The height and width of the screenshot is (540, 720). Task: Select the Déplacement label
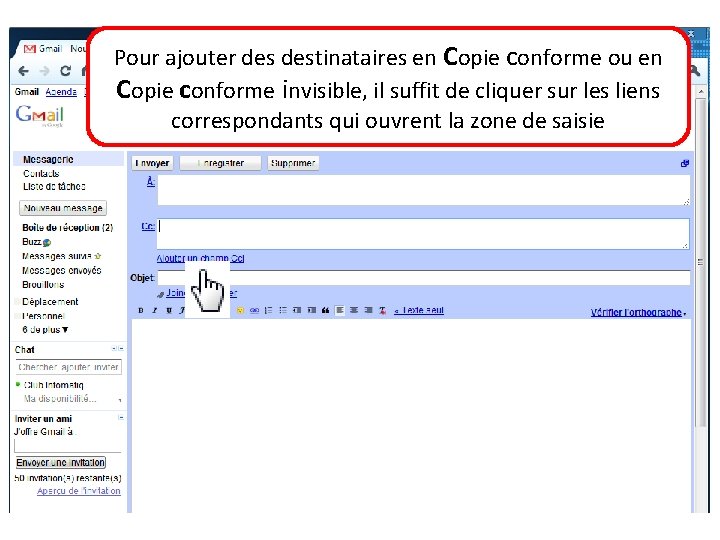[x=50, y=302]
